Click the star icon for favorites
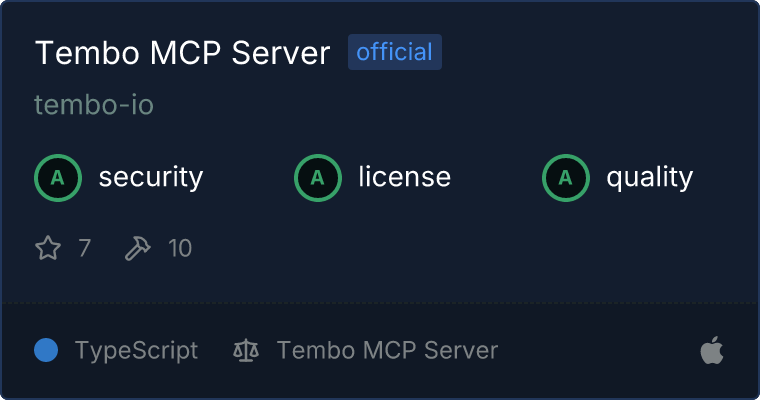This screenshot has height=400, width=760. click(48, 248)
